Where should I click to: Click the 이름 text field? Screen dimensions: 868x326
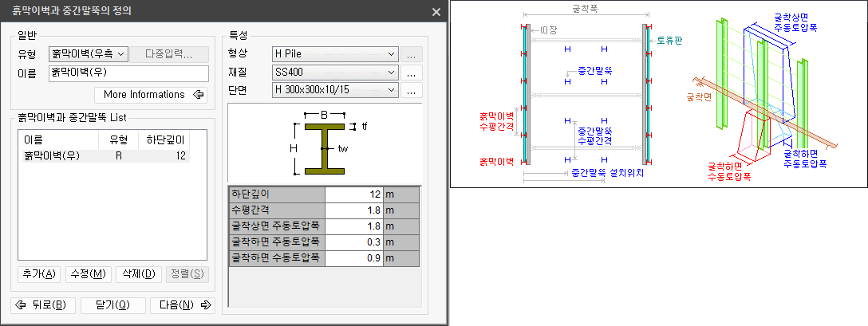pos(127,73)
